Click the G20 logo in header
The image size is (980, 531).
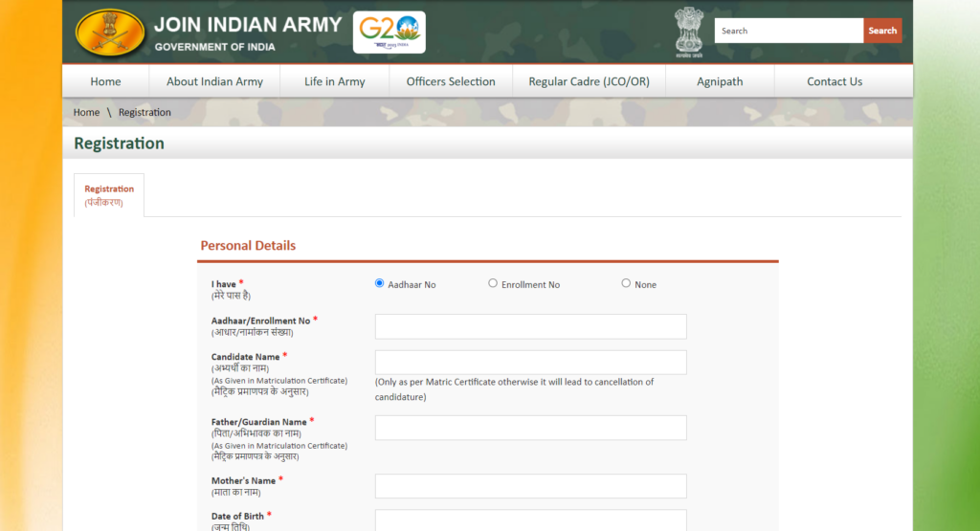pyautogui.click(x=389, y=32)
